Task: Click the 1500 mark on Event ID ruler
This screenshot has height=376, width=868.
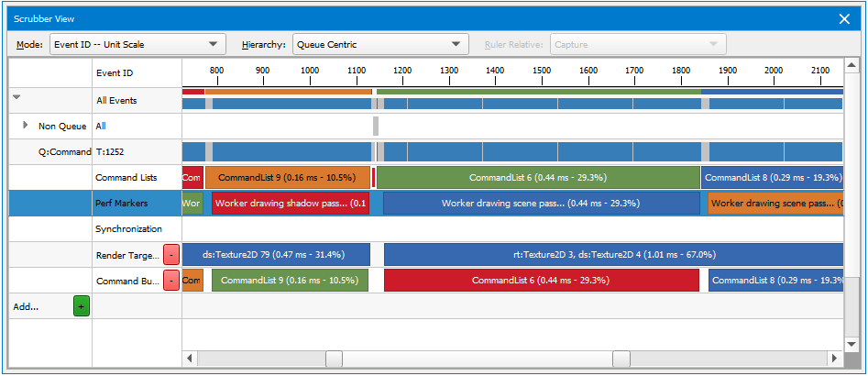Action: (542, 72)
